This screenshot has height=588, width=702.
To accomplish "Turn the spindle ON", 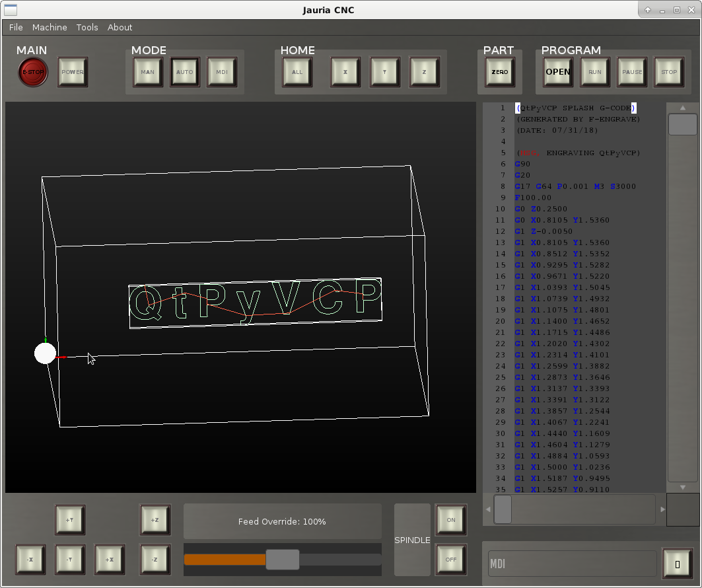I will [x=451, y=520].
